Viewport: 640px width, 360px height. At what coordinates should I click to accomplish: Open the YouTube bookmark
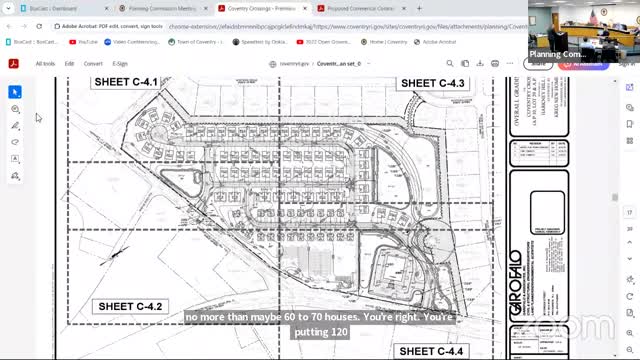coord(83,42)
